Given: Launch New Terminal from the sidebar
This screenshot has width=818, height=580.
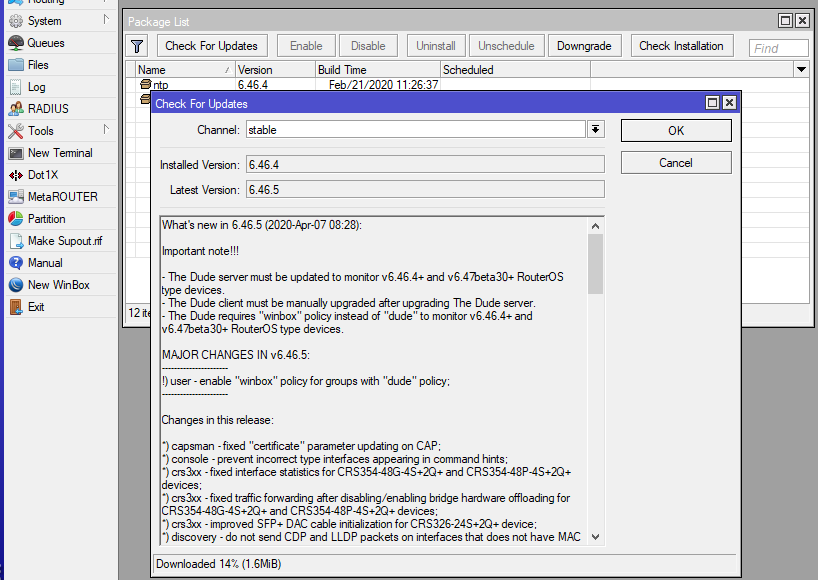Looking at the screenshot, I should [59, 153].
